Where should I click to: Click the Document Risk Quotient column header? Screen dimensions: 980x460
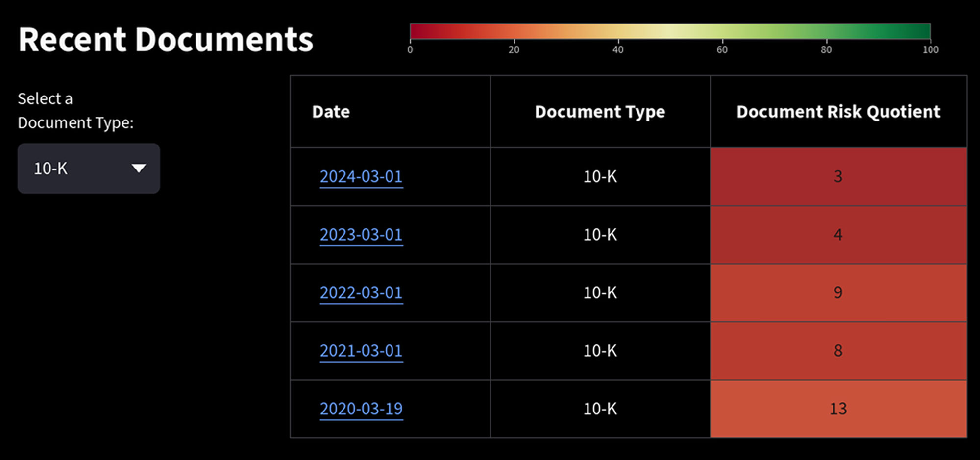tap(838, 112)
